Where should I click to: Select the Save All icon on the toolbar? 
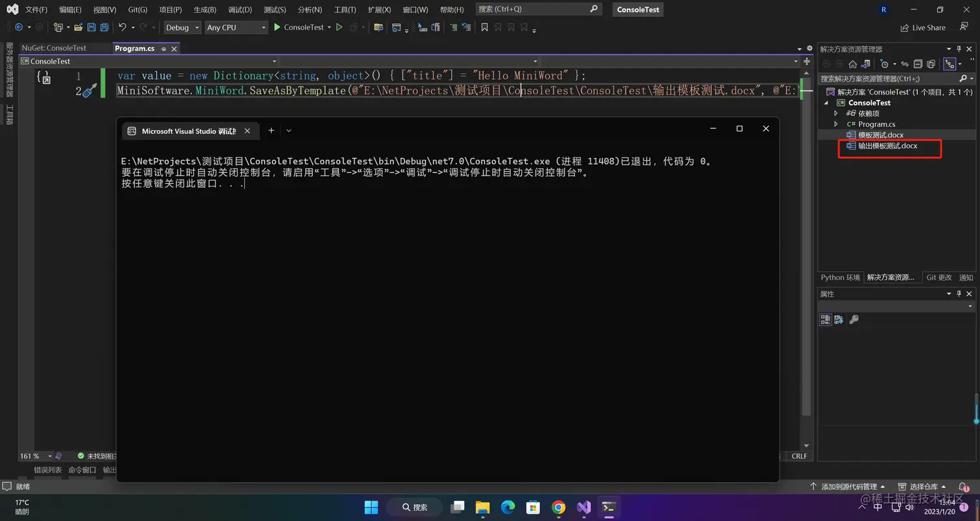click(x=104, y=27)
